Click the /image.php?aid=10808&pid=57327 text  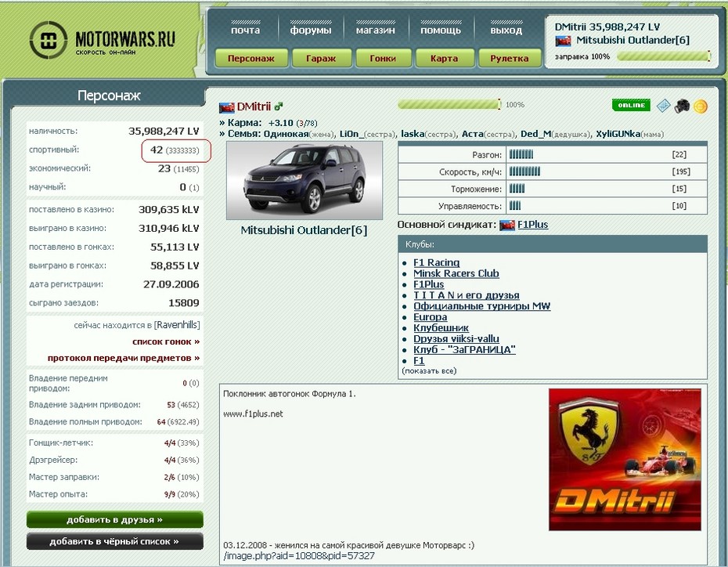[x=299, y=556]
